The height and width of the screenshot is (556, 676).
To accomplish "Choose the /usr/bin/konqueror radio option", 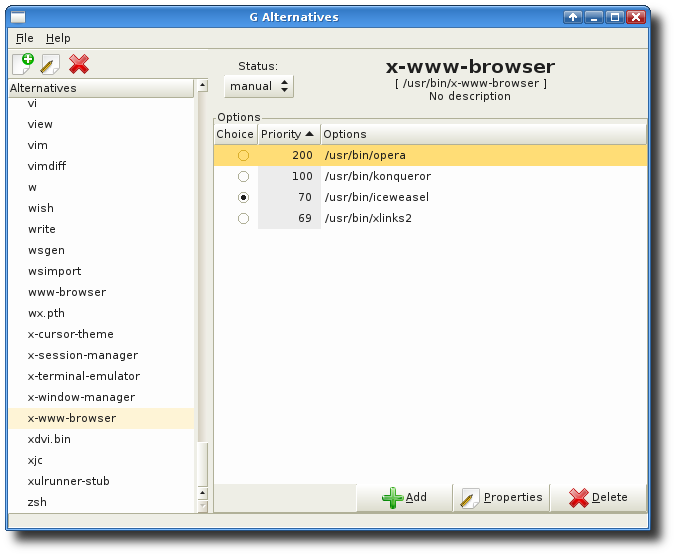I will pyautogui.click(x=243, y=177).
